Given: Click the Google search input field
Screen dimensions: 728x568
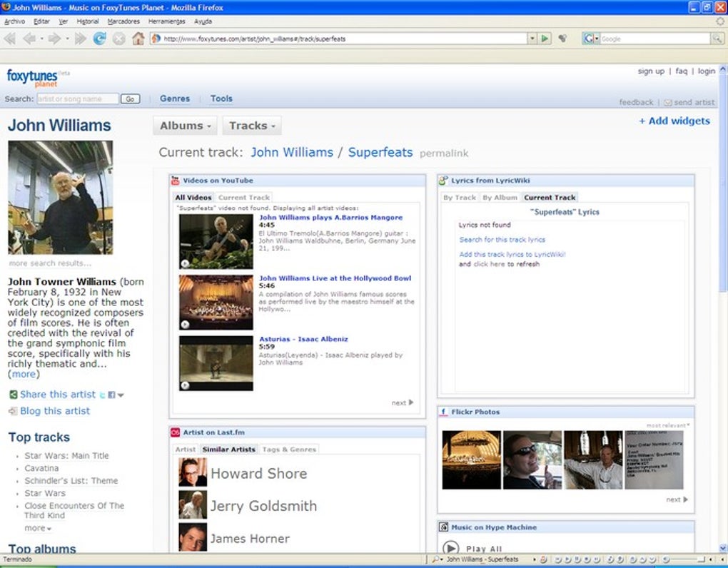Looking at the screenshot, I should pos(655,39).
